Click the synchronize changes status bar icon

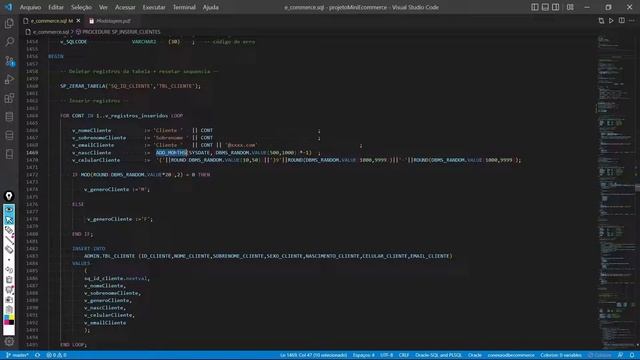click(x=38, y=355)
